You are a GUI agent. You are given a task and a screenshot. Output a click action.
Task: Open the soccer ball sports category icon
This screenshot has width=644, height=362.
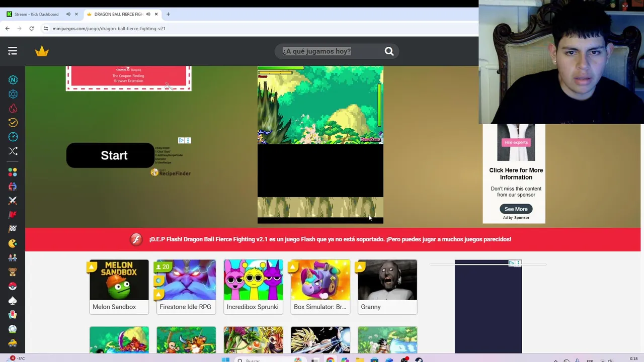[x=13, y=329]
